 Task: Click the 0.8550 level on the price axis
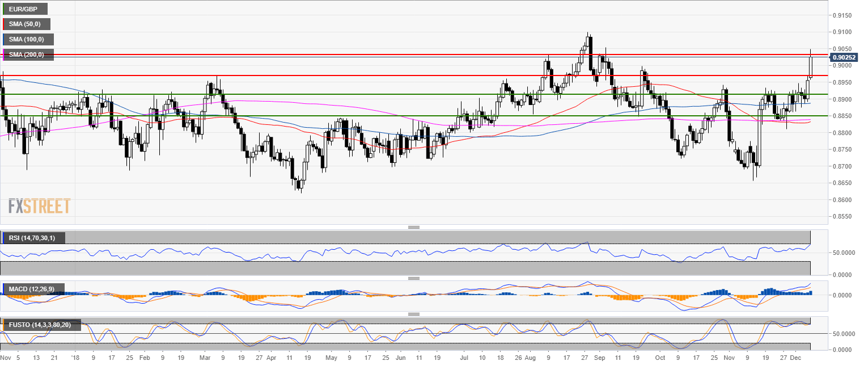(x=844, y=217)
